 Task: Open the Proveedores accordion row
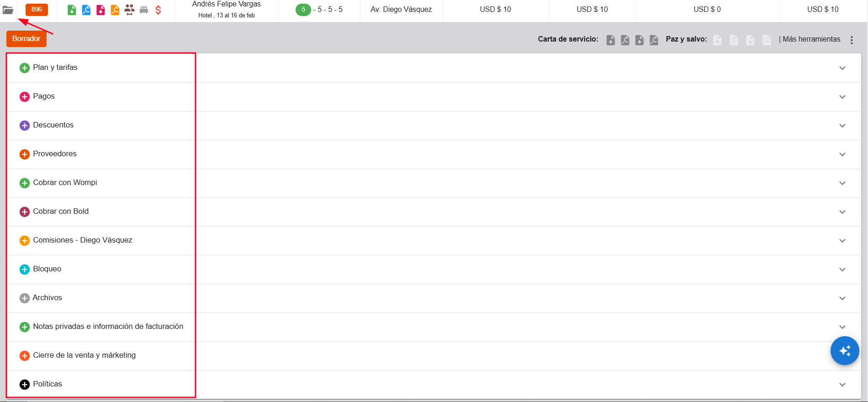pos(55,154)
